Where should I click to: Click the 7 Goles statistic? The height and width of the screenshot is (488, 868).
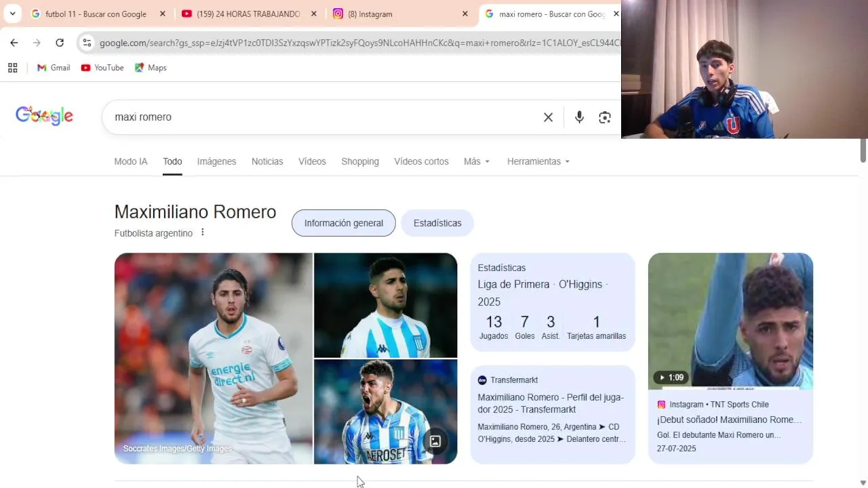coord(524,327)
